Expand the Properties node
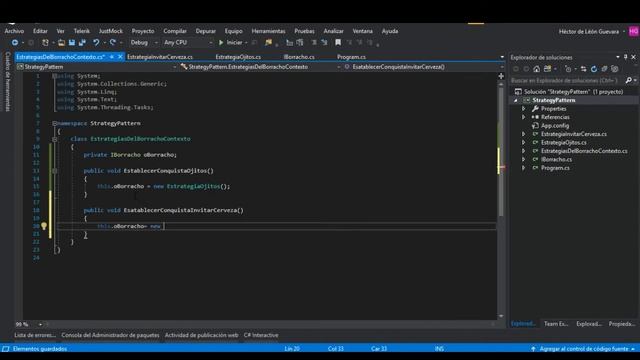 [524, 109]
